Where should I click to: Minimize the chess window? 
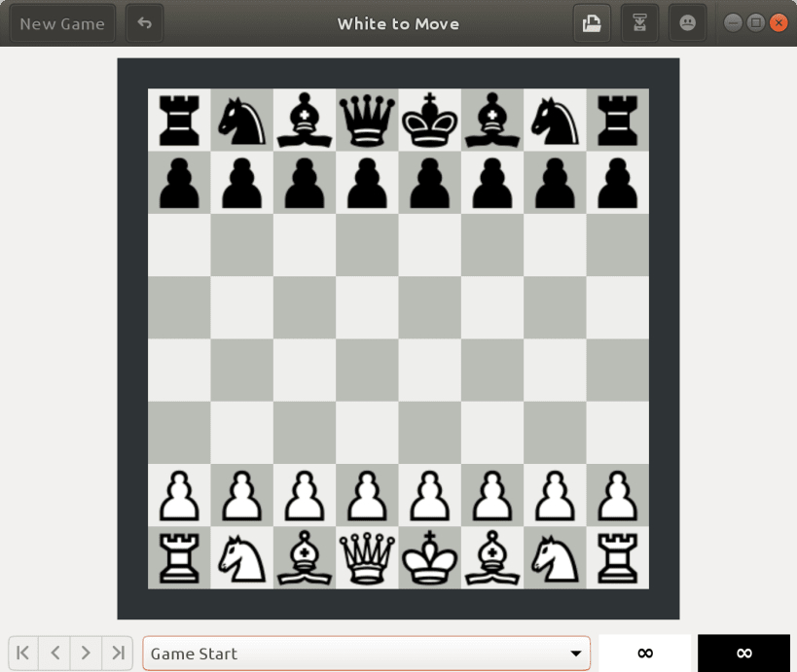(733, 23)
